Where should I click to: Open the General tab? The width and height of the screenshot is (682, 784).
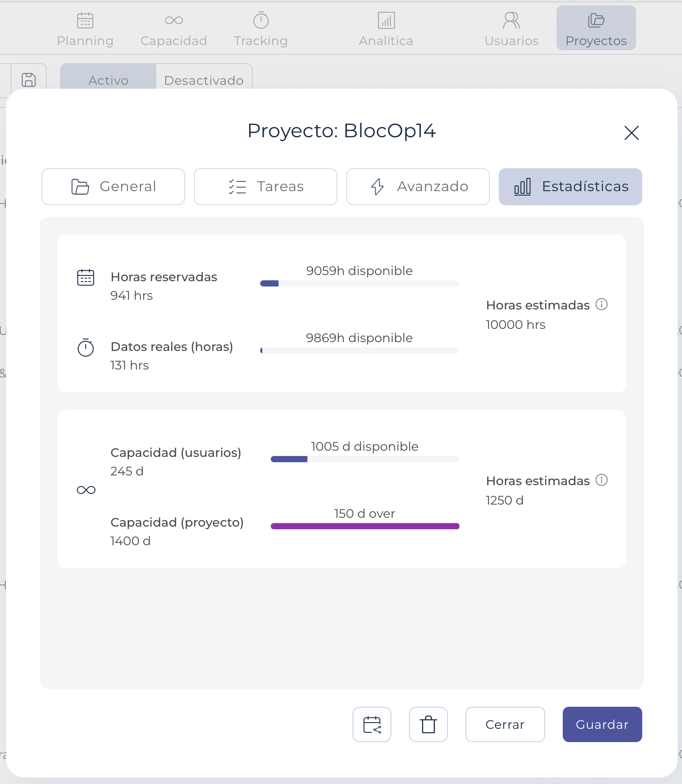coord(113,187)
